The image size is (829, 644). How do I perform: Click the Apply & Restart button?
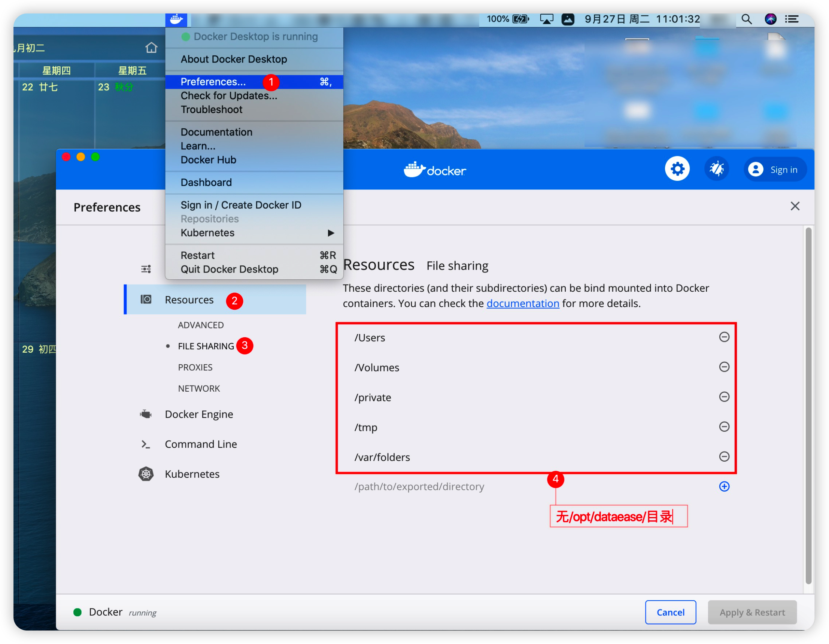pyautogui.click(x=752, y=612)
